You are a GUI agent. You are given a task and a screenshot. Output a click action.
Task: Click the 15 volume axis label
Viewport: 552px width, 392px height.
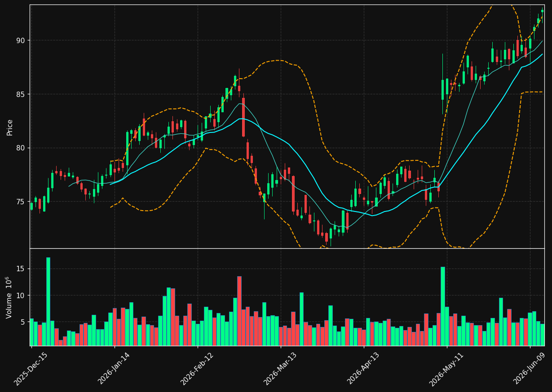coord(22,269)
